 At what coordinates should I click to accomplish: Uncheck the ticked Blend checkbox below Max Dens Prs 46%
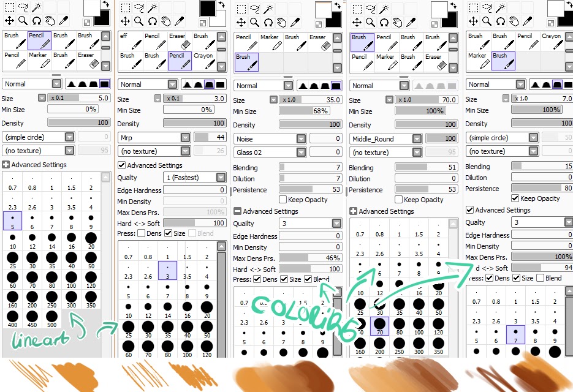308,279
